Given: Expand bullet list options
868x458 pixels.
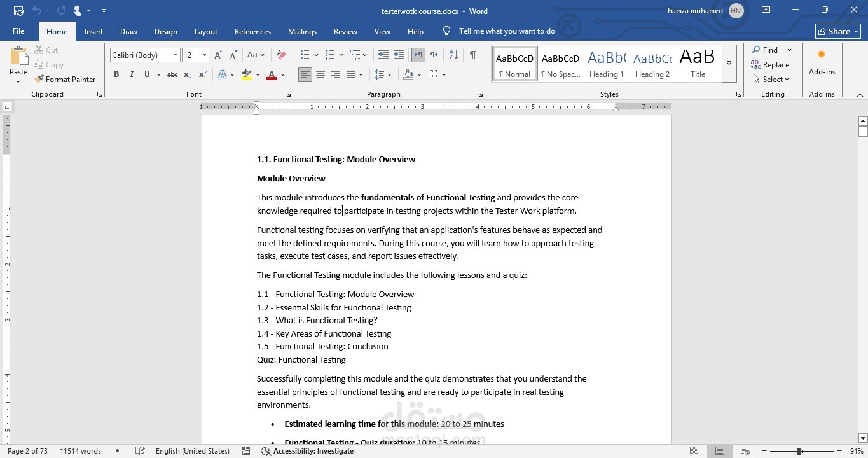Looking at the screenshot, I should tap(316, 55).
